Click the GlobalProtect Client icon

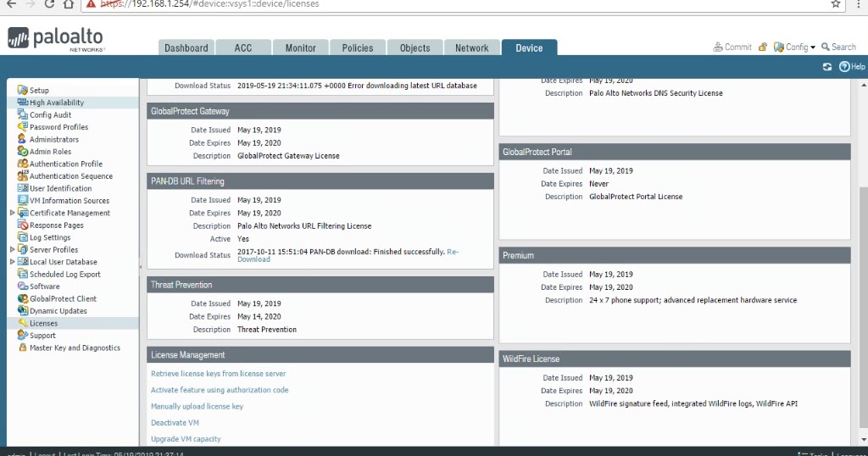(23, 298)
